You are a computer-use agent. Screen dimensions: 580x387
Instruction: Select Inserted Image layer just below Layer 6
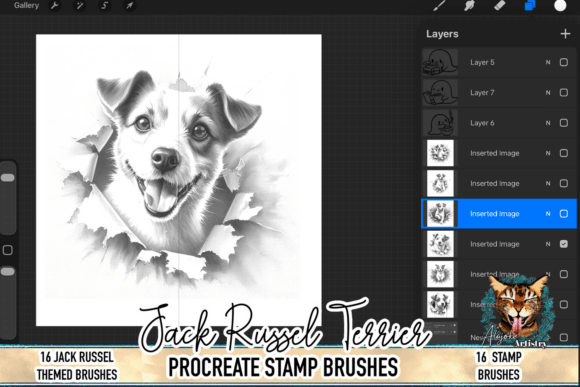tap(499, 153)
